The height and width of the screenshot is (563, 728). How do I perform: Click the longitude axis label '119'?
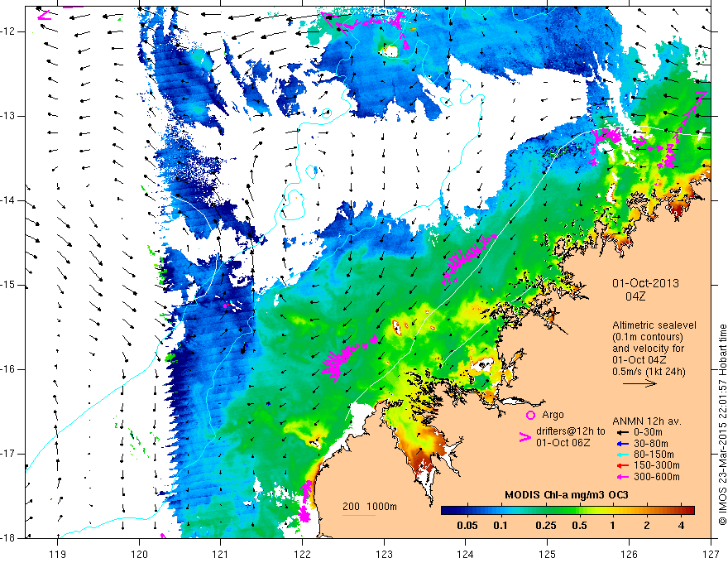point(57,554)
